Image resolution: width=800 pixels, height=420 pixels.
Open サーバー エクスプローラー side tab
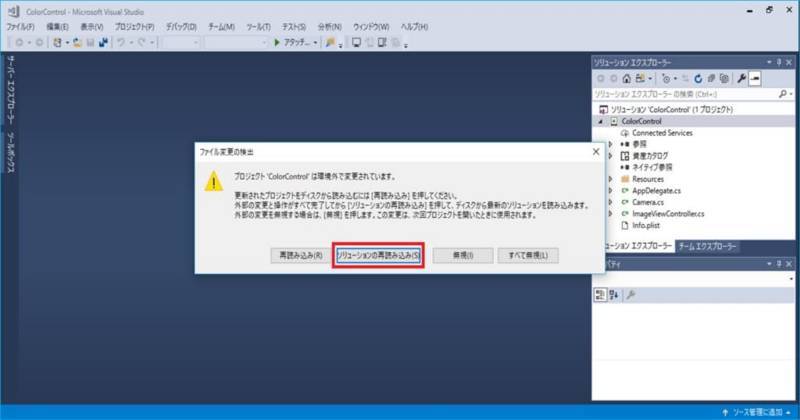click(11, 90)
